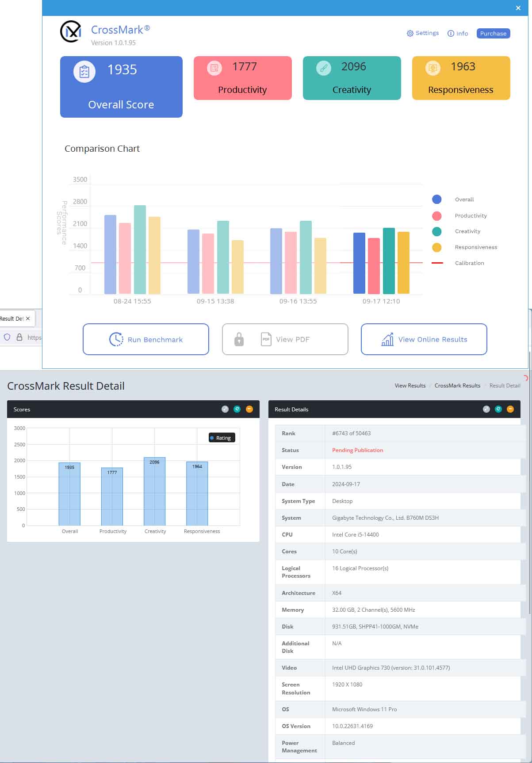The image size is (532, 763).
Task: Toggle the Rating legend in Scores chart
Action: tap(222, 438)
